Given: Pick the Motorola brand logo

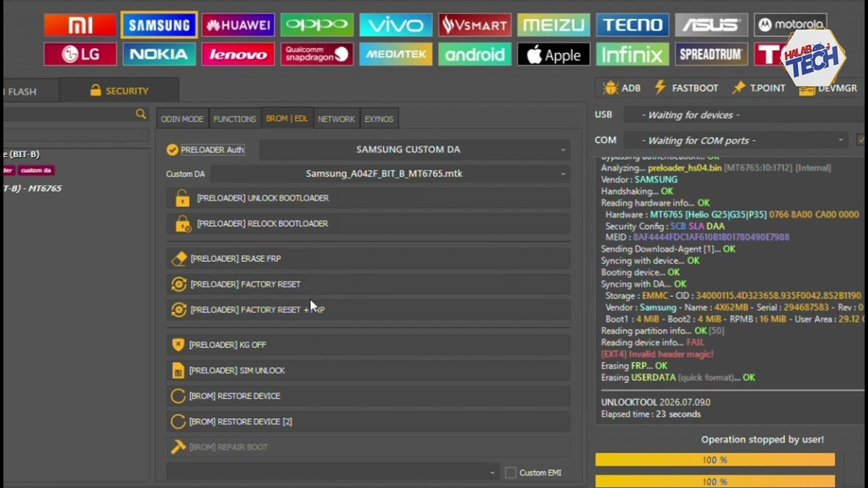Looking at the screenshot, I should [790, 26].
